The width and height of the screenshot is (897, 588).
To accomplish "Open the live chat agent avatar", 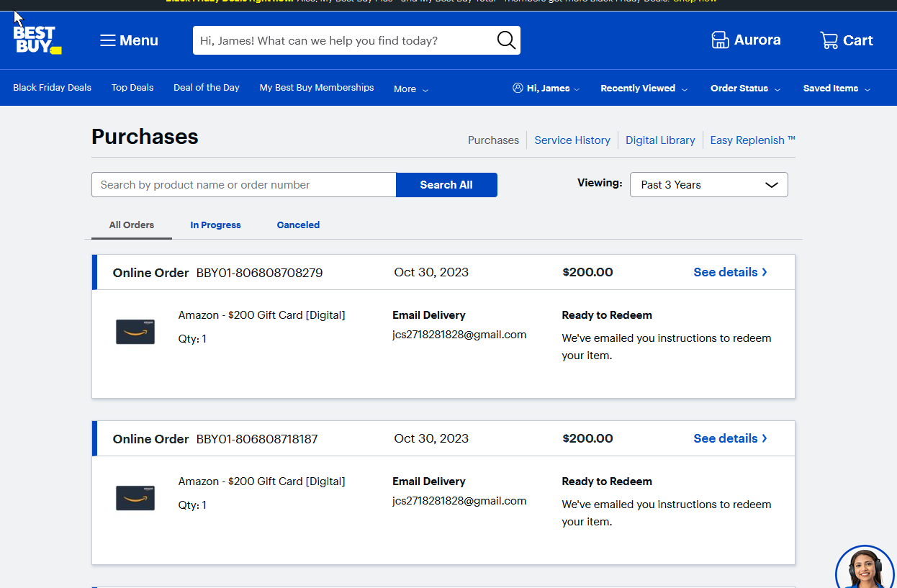I will (x=865, y=569).
